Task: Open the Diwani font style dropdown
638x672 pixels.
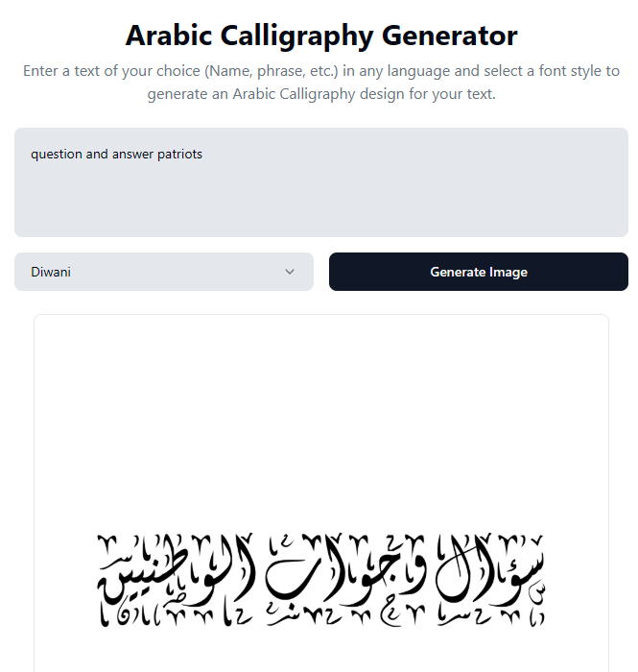Action: [163, 272]
